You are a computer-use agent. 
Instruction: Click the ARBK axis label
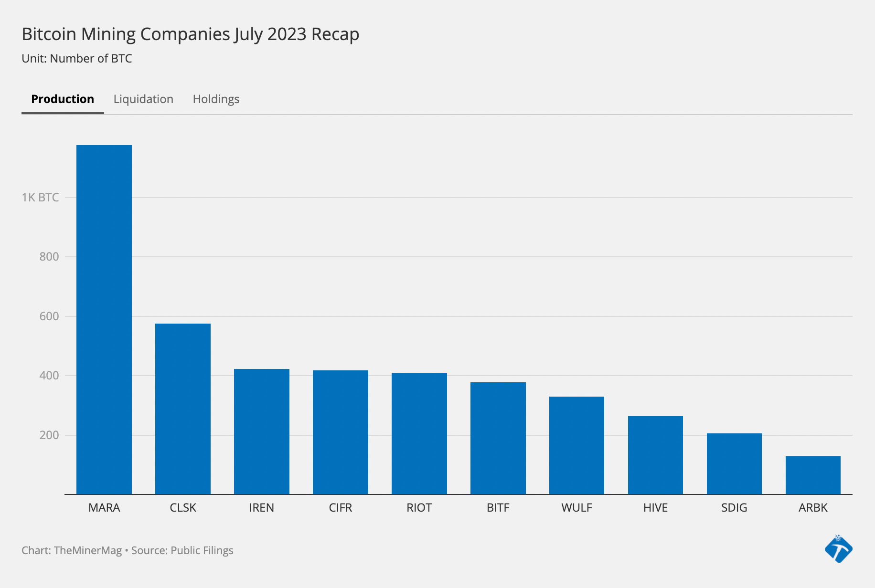pos(813,507)
